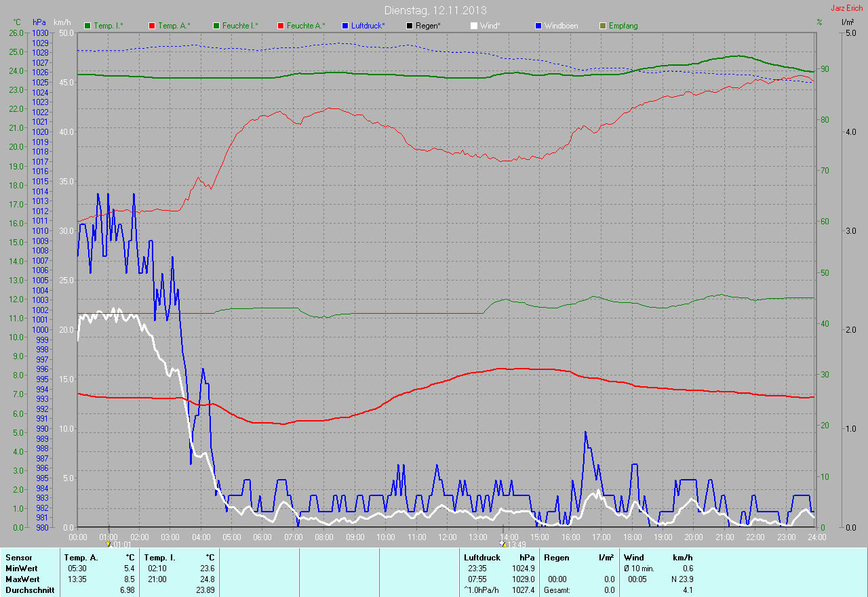Click the white Wind legend square
Screen dimensions: 868x597
click(474, 26)
